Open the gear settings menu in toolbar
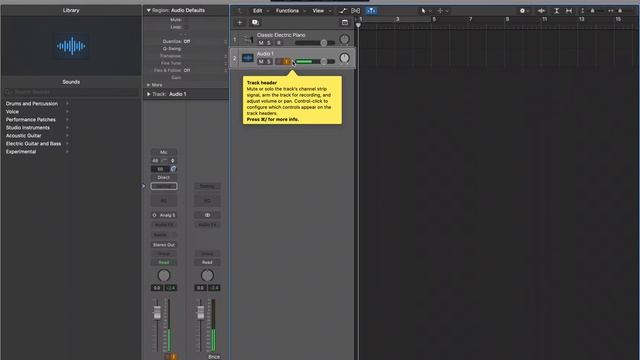The image size is (640, 360). (x=522, y=11)
